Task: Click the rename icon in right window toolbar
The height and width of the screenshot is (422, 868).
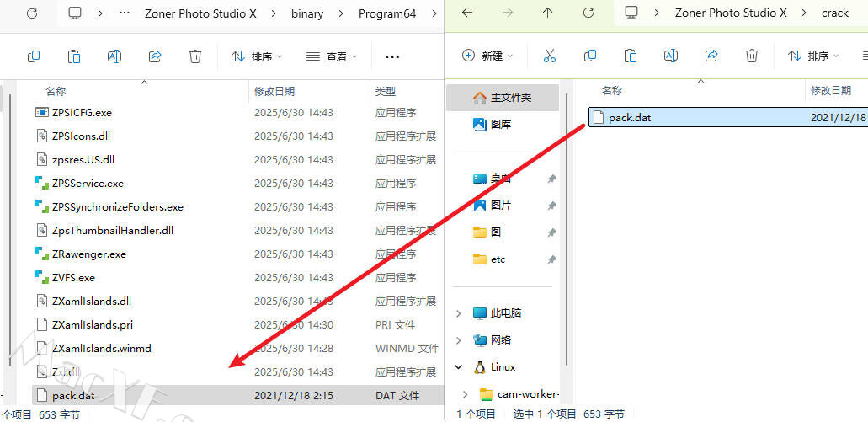Action: pyautogui.click(x=671, y=56)
